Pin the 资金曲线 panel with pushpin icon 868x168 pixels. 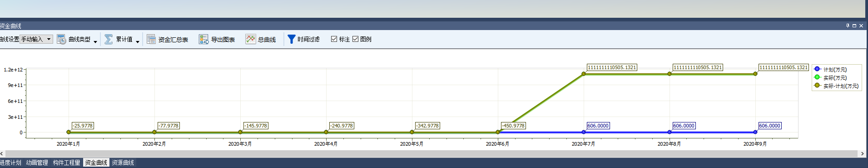pyautogui.click(x=848, y=26)
